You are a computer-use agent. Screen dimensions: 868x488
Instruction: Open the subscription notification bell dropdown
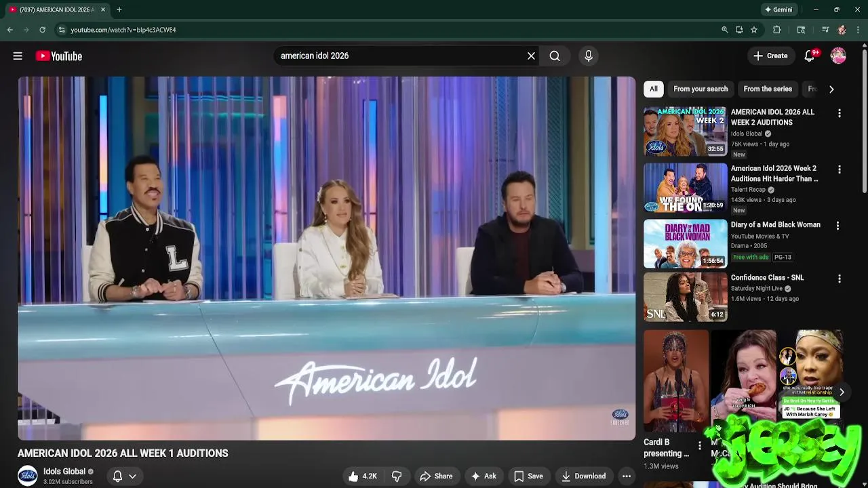tap(124, 476)
